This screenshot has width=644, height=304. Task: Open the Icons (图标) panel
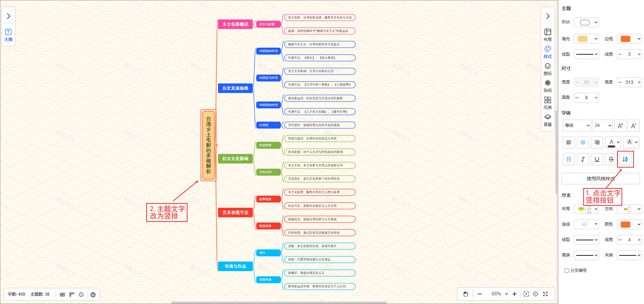[x=547, y=69]
